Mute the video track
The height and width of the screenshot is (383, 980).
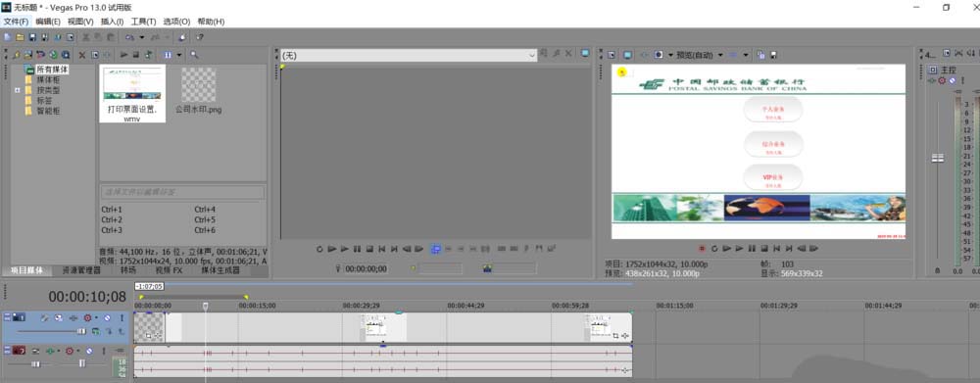click(108, 317)
